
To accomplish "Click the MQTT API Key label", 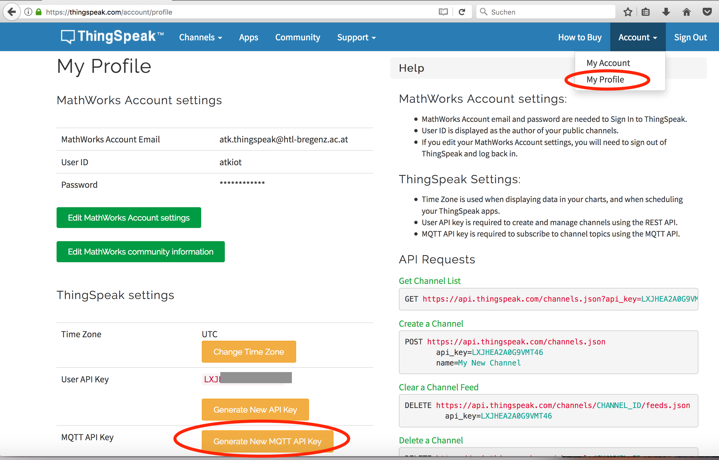I will click(x=87, y=437).
